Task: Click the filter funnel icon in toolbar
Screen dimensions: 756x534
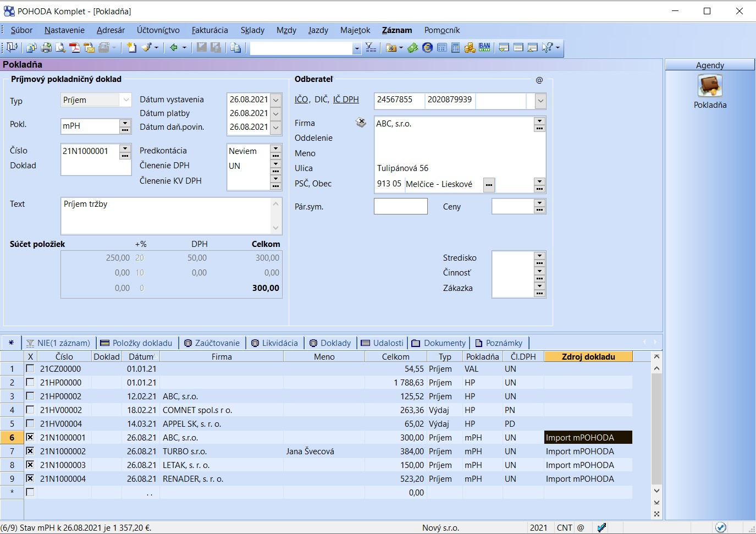Action: tap(371, 48)
